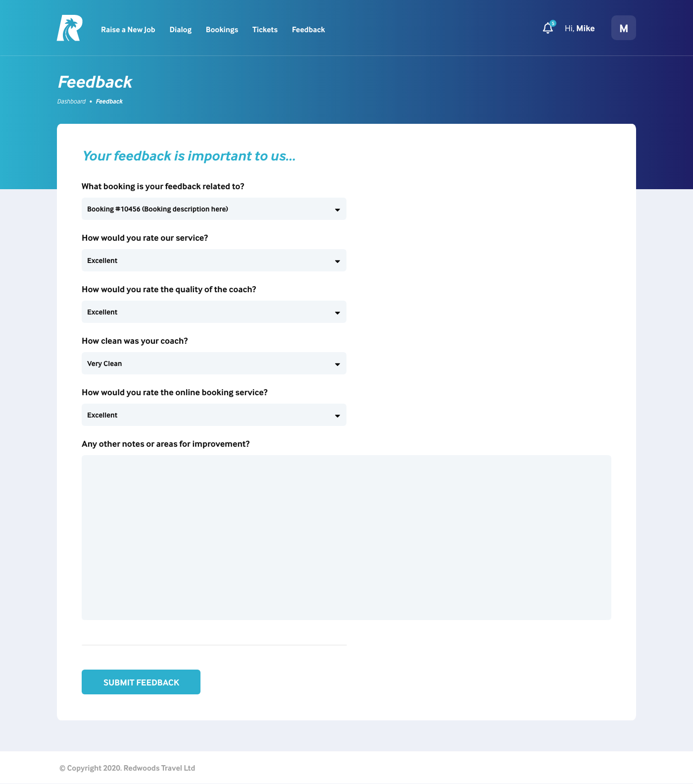Click the arrow on the Very Clean dropdown
The width and height of the screenshot is (693, 784).
pos(338,365)
